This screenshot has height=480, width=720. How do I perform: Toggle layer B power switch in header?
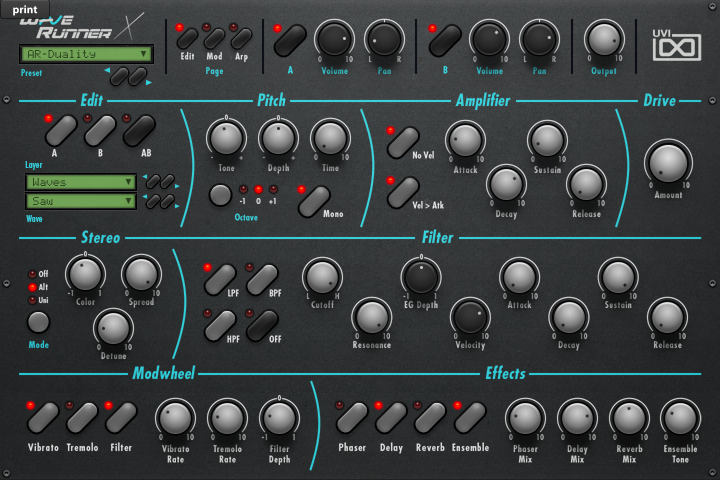tap(445, 41)
